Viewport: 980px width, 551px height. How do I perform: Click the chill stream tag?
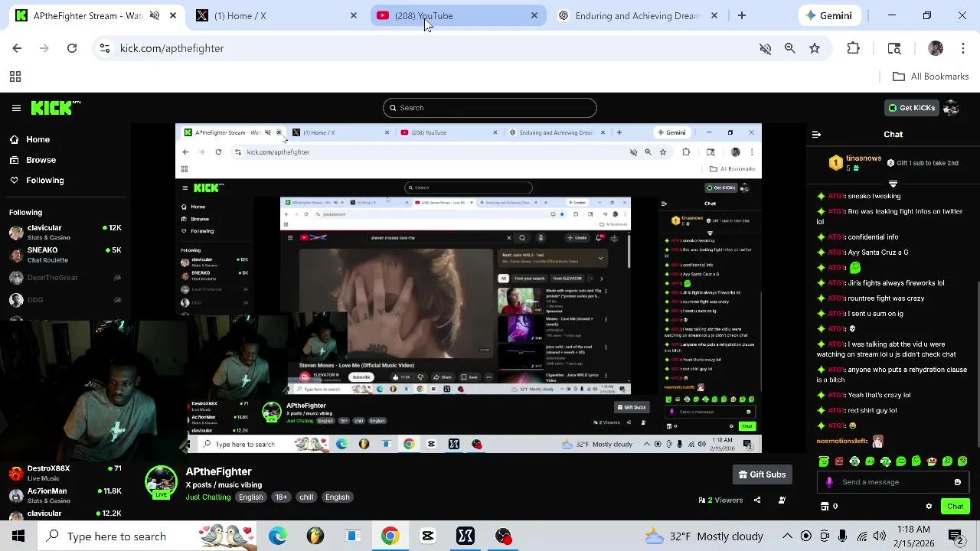pyautogui.click(x=306, y=497)
